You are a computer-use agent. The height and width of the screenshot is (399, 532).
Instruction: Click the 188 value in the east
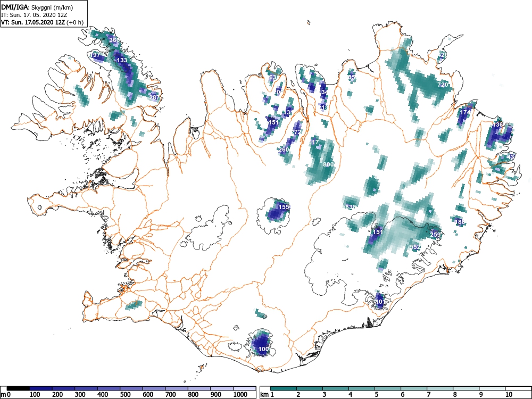click(460, 222)
